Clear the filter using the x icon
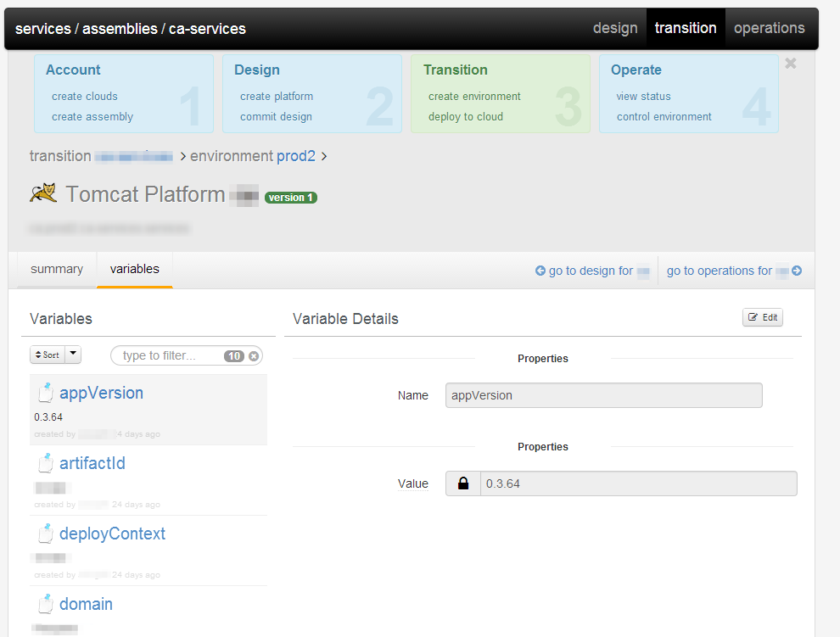Screen dimensions: 840x637 (254, 356)
